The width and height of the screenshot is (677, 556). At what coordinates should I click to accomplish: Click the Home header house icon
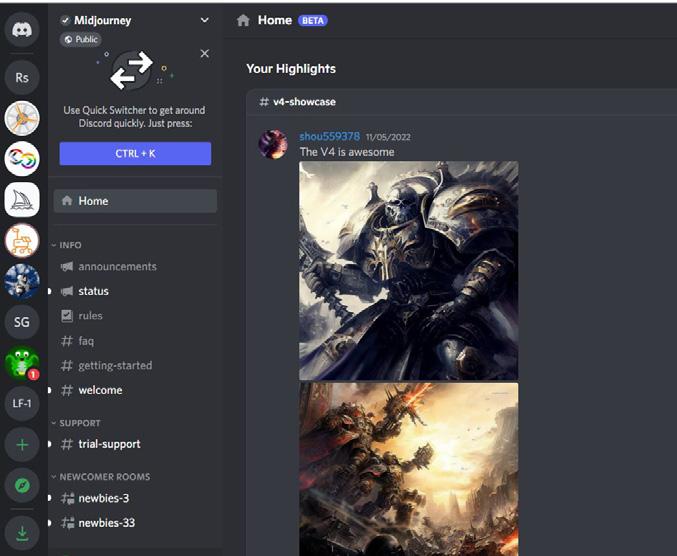[243, 20]
